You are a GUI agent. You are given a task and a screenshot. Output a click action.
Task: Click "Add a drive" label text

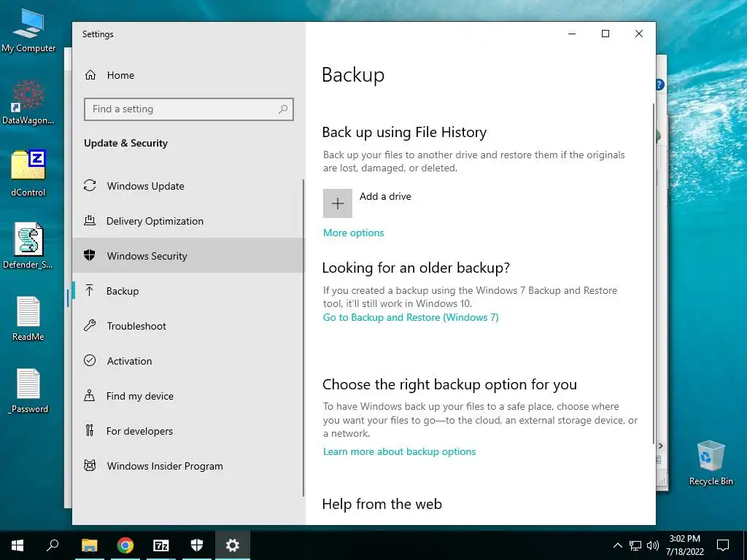point(385,196)
